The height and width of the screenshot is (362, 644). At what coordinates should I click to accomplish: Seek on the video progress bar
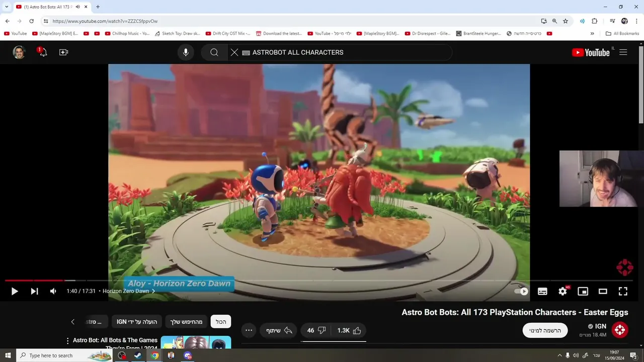[319, 280]
